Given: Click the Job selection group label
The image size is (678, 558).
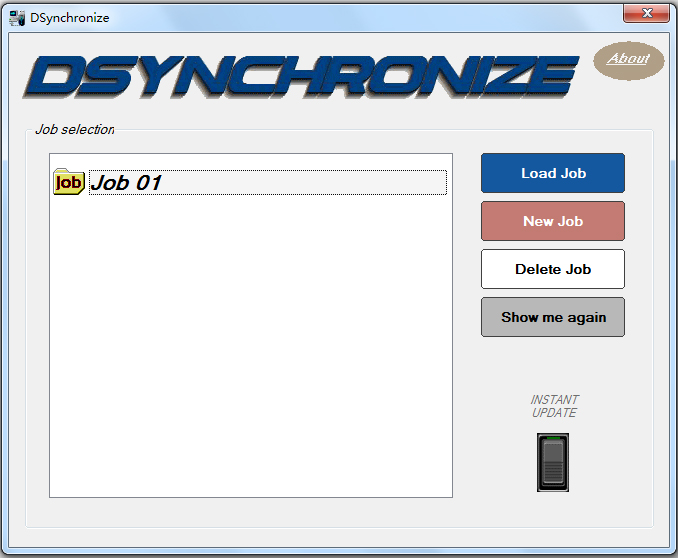Looking at the screenshot, I should (x=74, y=130).
